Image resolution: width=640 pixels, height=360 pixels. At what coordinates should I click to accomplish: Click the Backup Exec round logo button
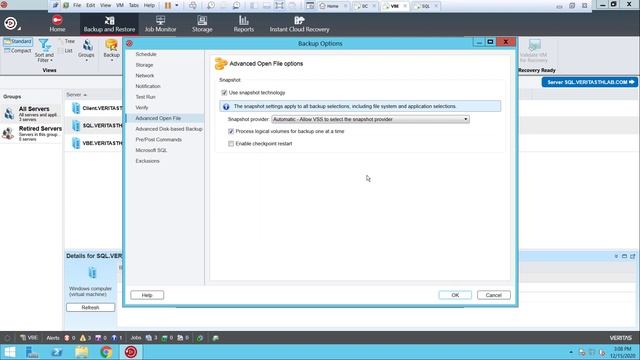pos(11,24)
